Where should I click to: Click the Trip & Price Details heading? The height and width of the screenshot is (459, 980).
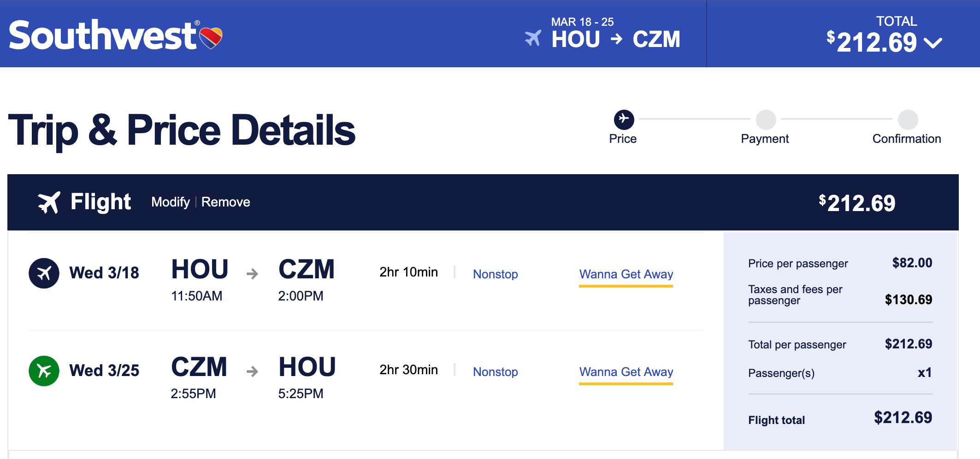tap(182, 130)
